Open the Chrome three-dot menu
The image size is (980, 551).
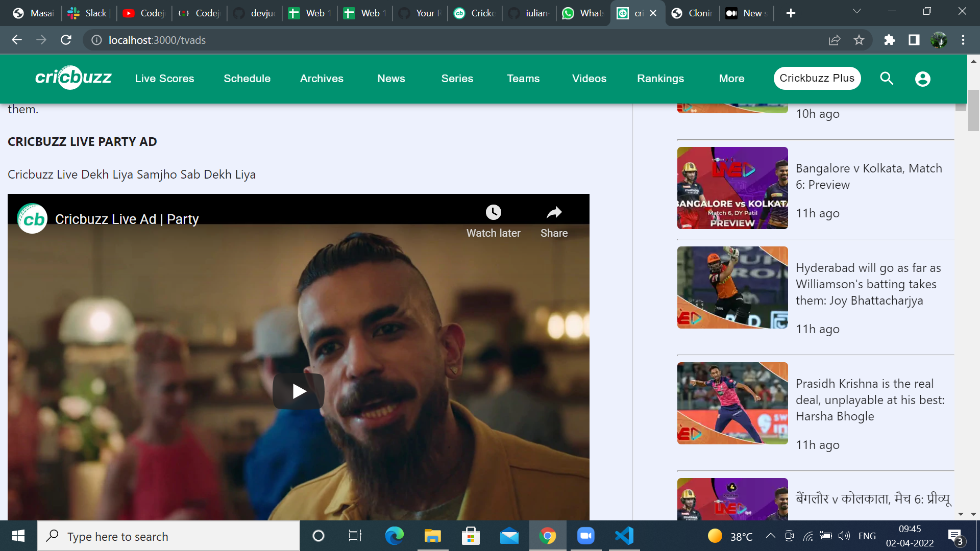[x=963, y=40]
